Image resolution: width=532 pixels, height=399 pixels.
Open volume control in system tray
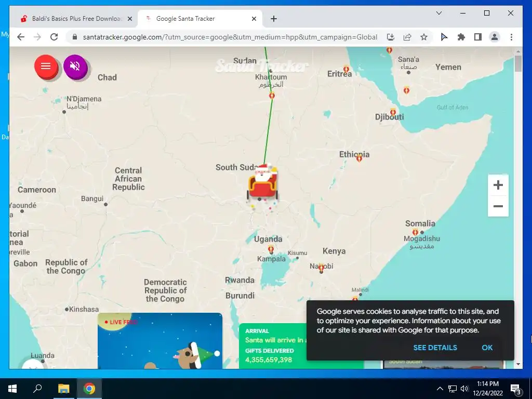click(464, 389)
